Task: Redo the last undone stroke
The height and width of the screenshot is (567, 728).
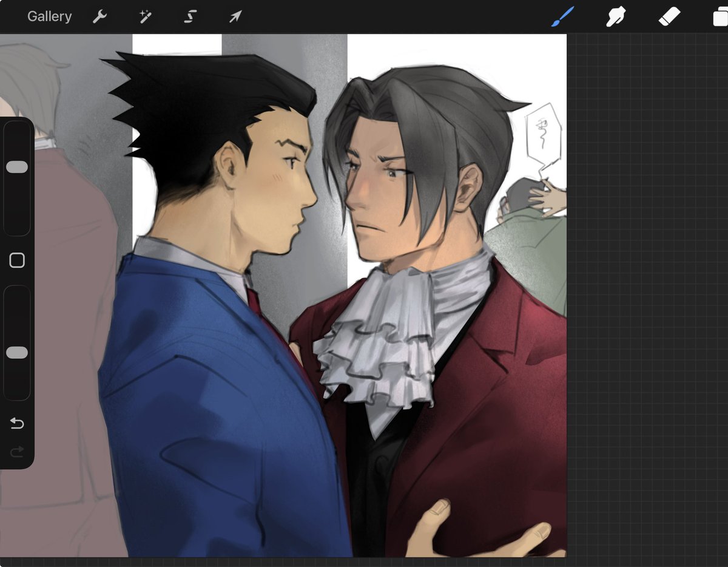Action: pos(17,451)
